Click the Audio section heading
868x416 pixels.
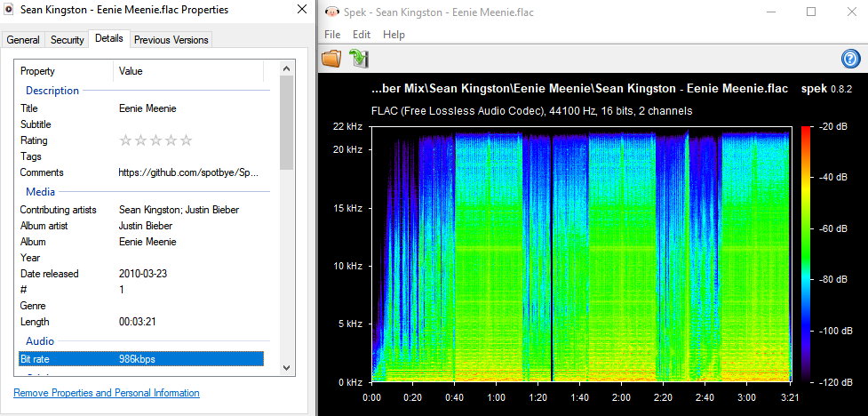(40, 341)
